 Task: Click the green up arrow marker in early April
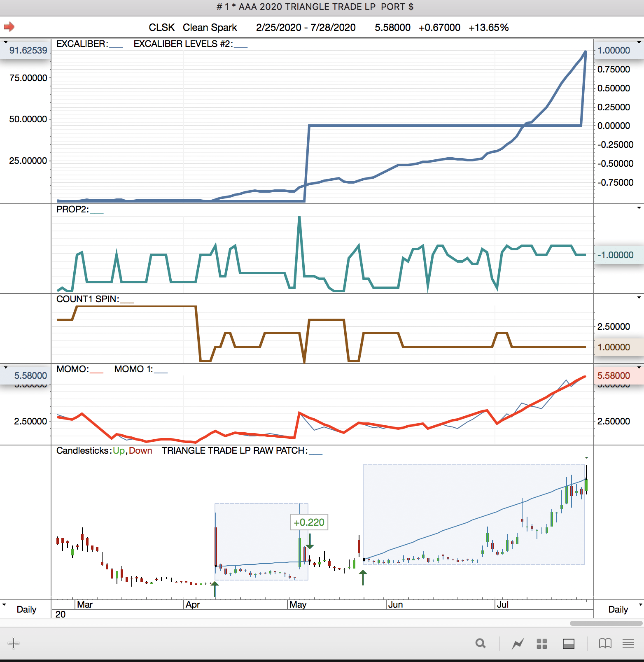tap(215, 589)
